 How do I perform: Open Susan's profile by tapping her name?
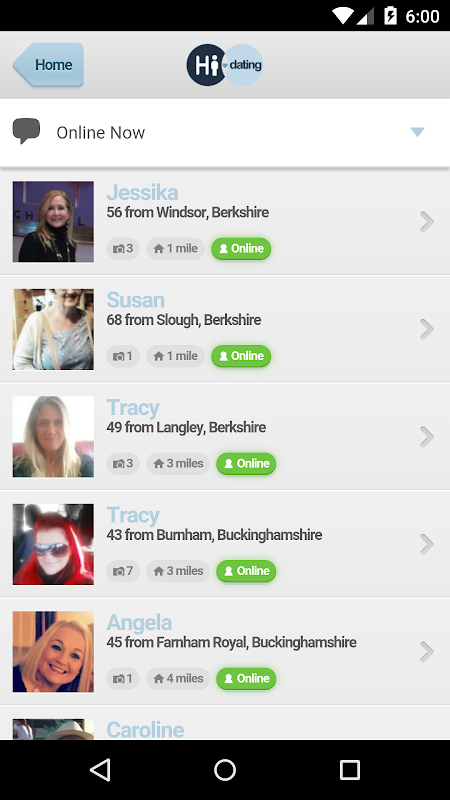(x=136, y=300)
